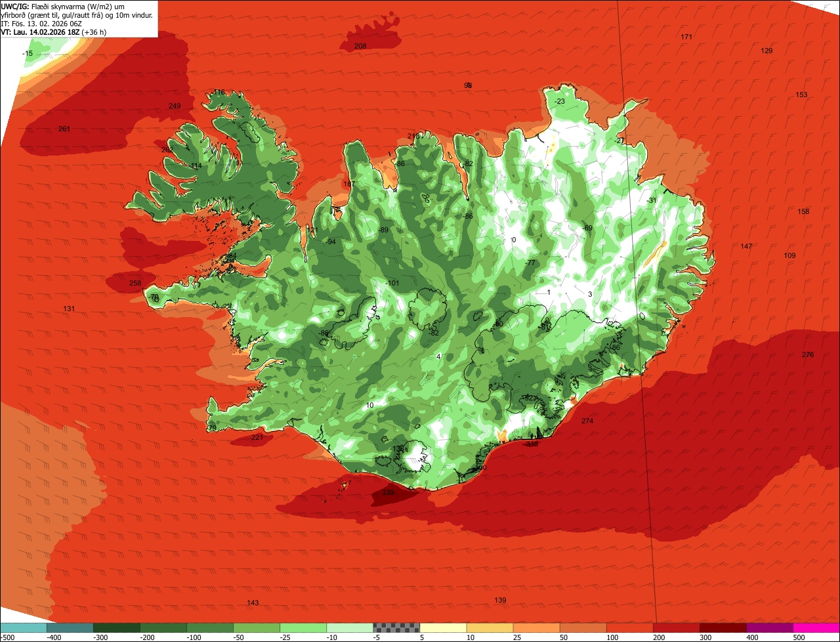Pick the orange swatch between 25 and 50
840x642 pixels.
pos(536,628)
